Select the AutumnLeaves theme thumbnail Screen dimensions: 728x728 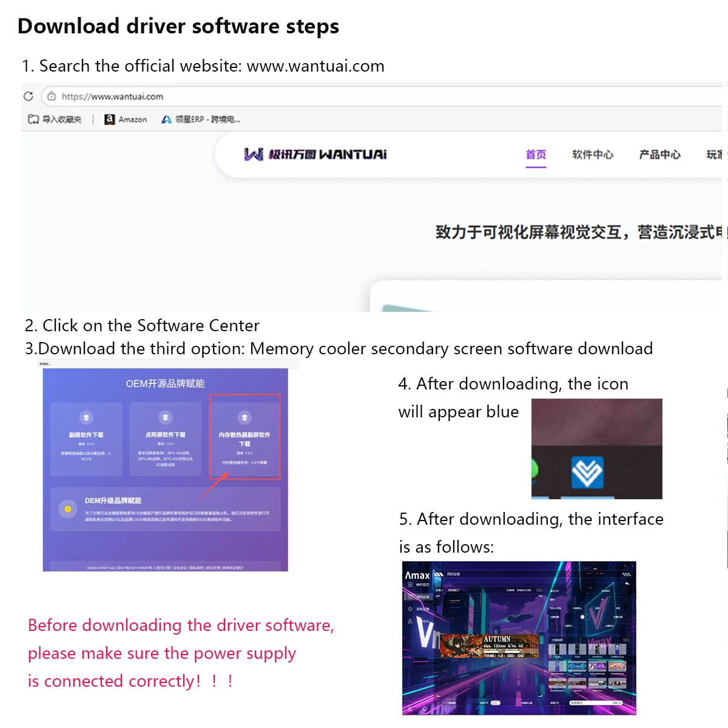[557, 683]
